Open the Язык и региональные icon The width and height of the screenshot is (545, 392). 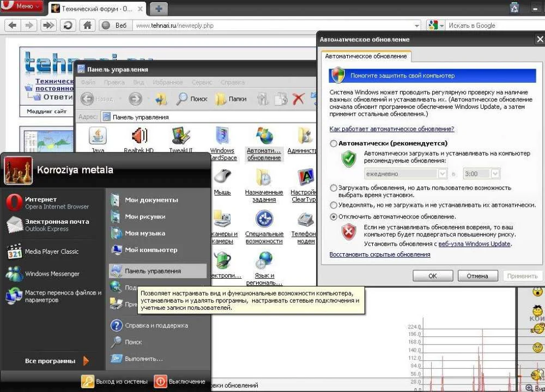pyautogui.click(x=264, y=268)
